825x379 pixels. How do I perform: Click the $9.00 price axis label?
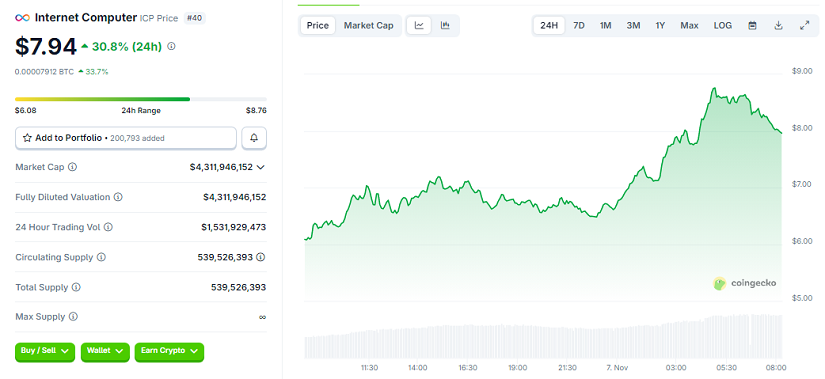coord(802,71)
